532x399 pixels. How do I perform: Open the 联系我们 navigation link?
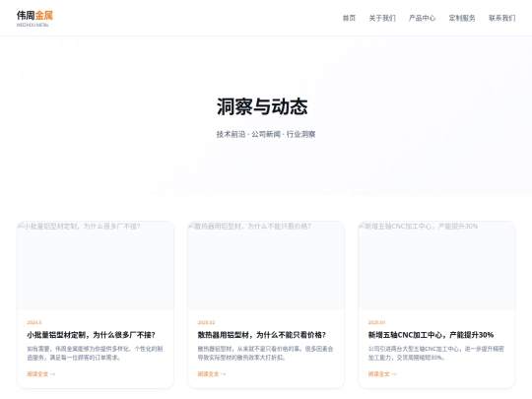tap(501, 18)
